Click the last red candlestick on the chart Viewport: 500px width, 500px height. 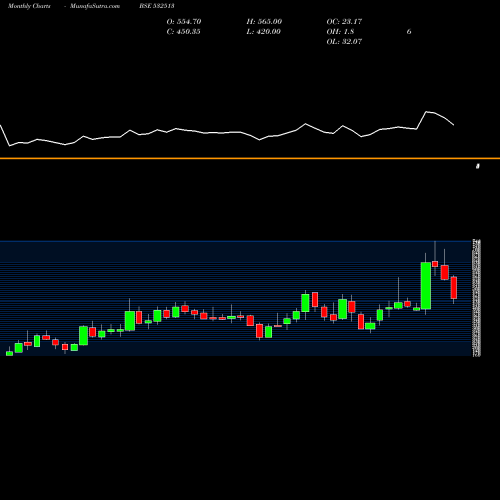tap(454, 288)
